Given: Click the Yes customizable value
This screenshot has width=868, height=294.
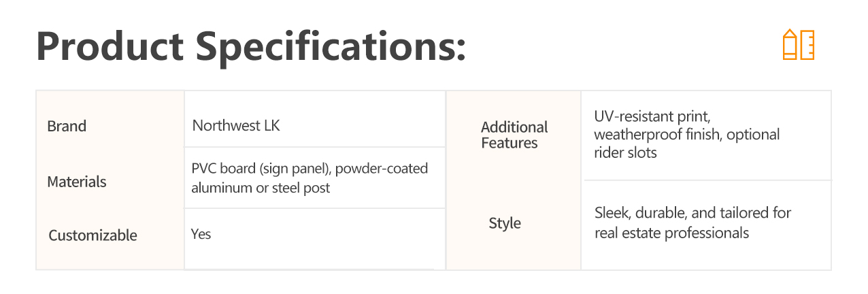Looking at the screenshot, I should [x=201, y=234].
